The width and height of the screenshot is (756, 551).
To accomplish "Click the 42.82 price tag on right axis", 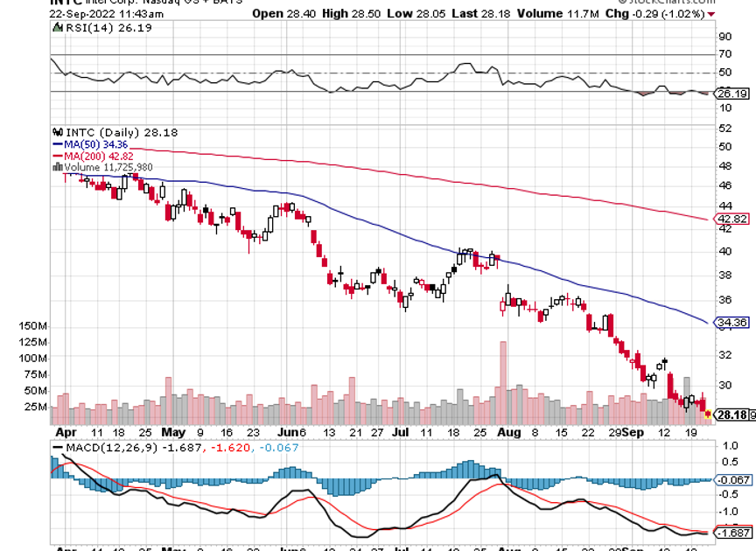I will tap(731, 219).
